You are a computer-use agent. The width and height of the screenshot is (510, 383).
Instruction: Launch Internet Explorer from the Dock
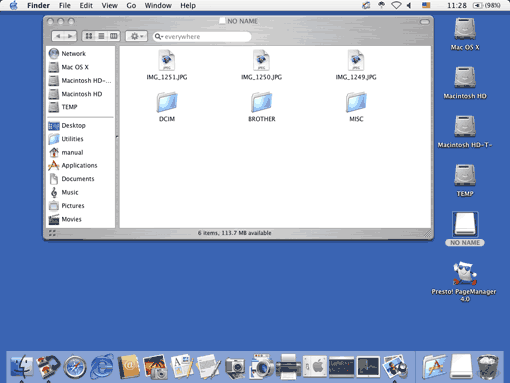pos(102,367)
